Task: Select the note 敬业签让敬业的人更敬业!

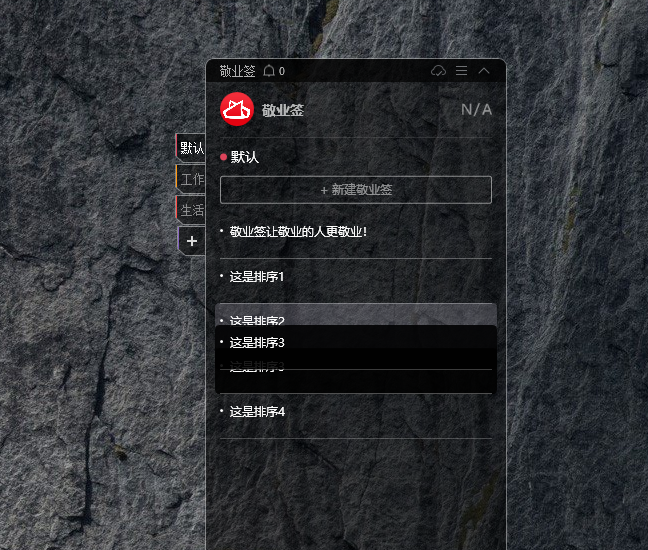Action: tap(356, 232)
